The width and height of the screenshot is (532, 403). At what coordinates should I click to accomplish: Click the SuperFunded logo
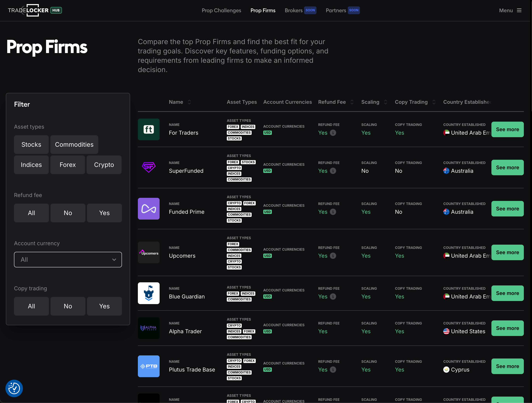(149, 167)
